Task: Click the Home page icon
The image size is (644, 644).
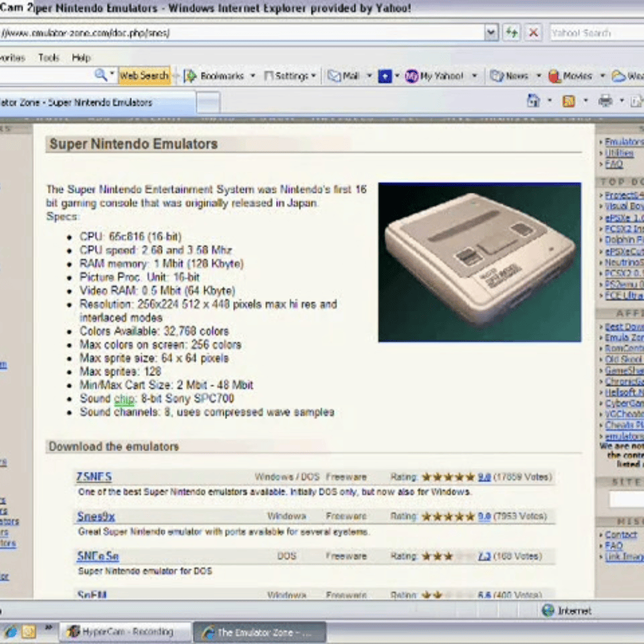Action: point(533,100)
